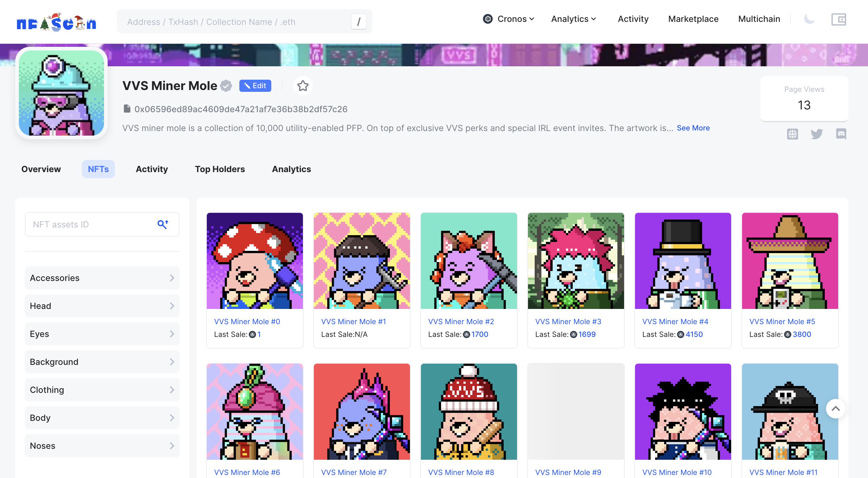
Task: Open the collection Discord icon
Action: pyautogui.click(x=841, y=134)
